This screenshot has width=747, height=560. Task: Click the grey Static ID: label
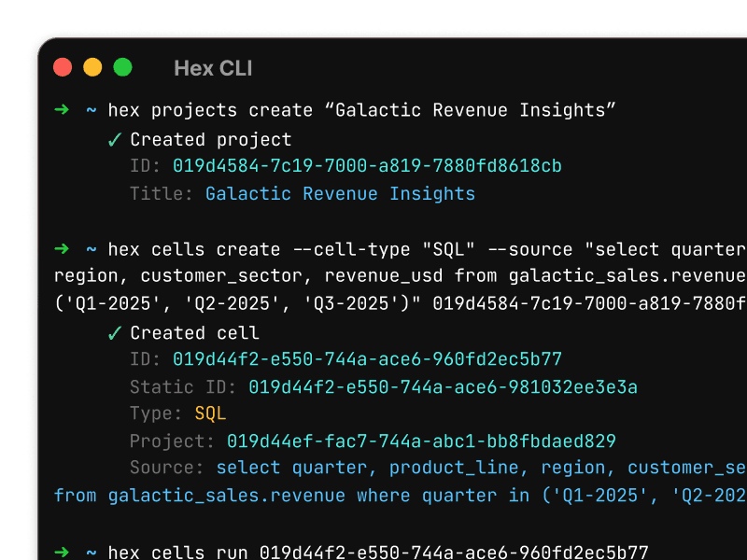(x=183, y=387)
